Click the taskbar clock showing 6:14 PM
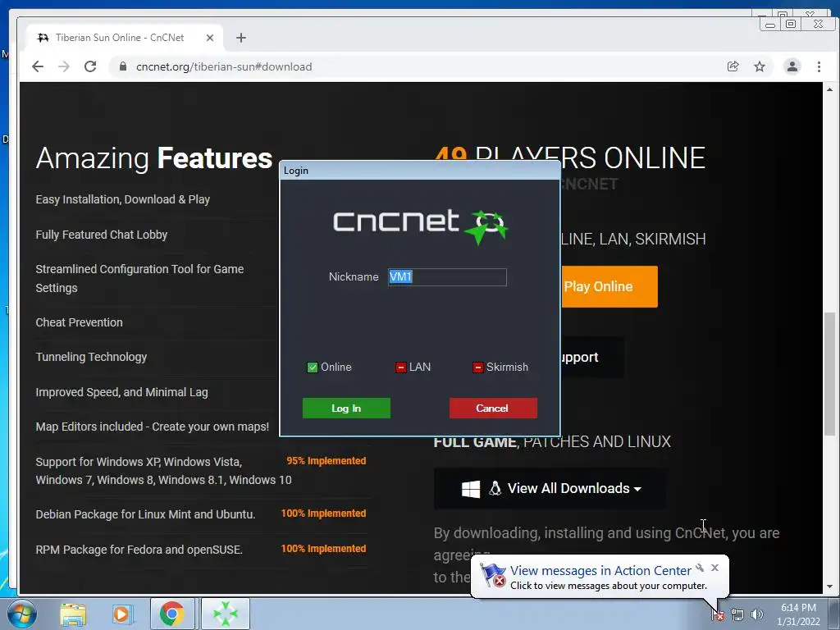Viewport: 840px width, 630px height. (x=798, y=614)
